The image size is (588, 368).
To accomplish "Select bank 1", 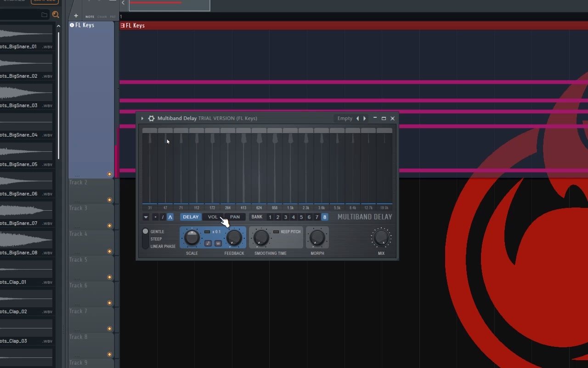I will tap(270, 217).
